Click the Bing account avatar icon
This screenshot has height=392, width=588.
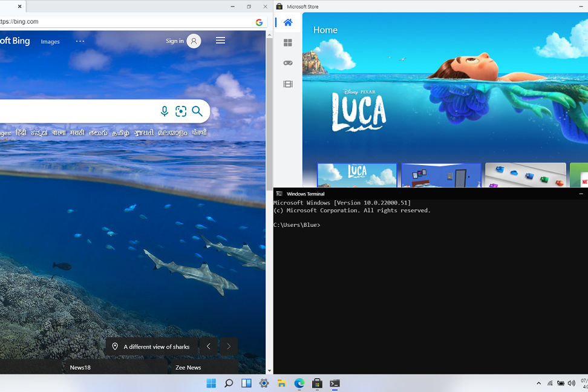pos(194,41)
